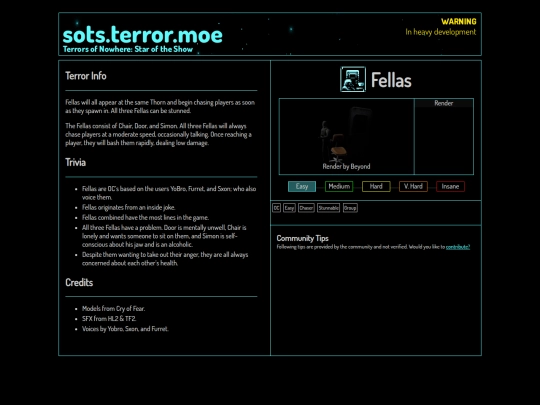Select the Insane difficulty button
Viewport: 540px width, 405px height.
tap(450, 186)
